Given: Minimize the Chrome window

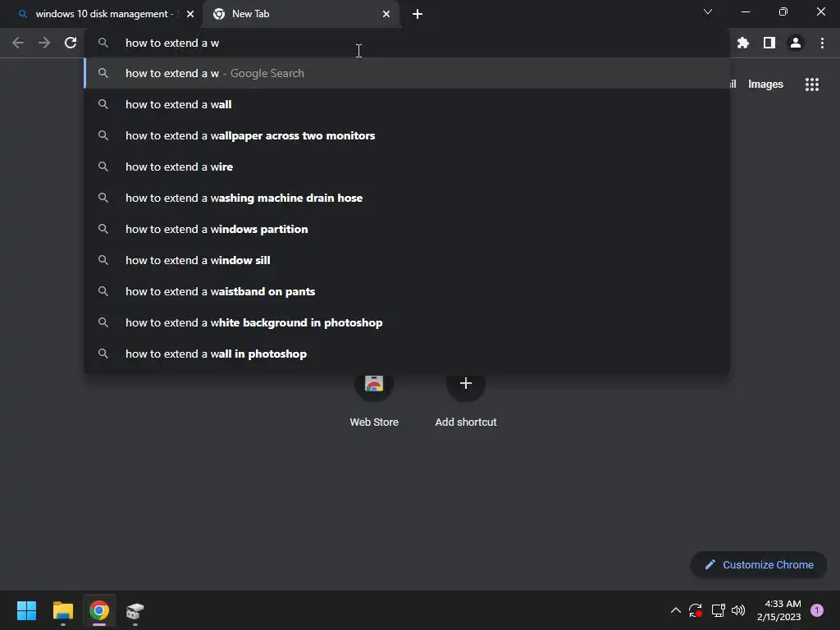Looking at the screenshot, I should [x=745, y=11].
